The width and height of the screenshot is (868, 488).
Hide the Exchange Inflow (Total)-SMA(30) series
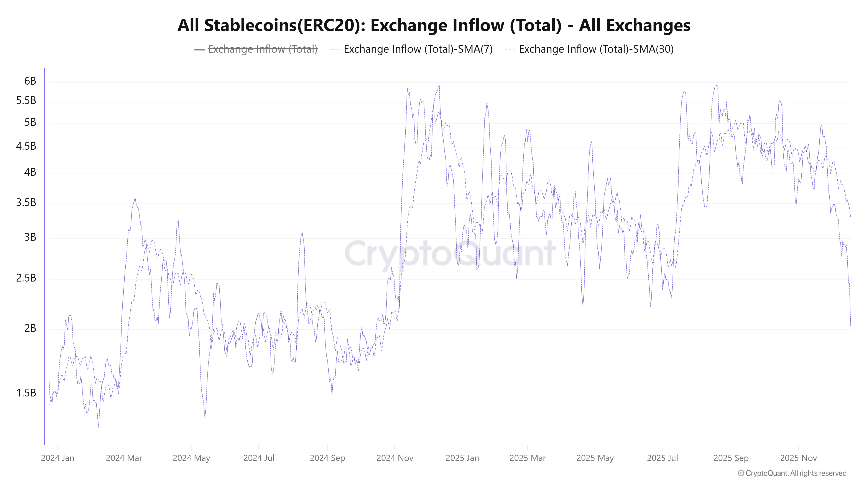pyautogui.click(x=596, y=49)
